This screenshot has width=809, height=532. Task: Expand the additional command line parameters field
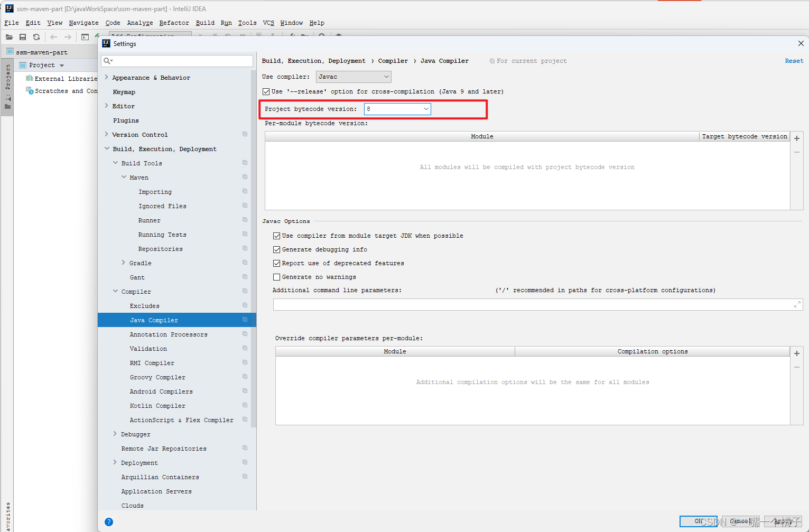[797, 304]
